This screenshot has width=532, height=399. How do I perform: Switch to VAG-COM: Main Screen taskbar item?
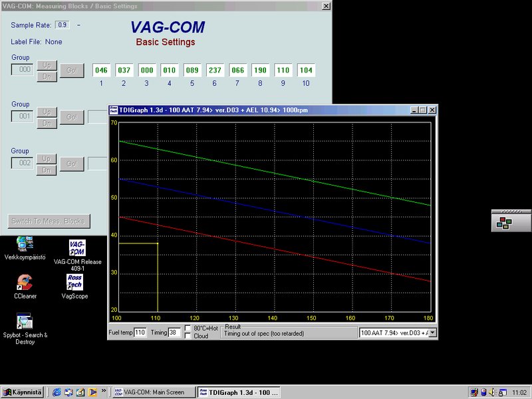152,392
